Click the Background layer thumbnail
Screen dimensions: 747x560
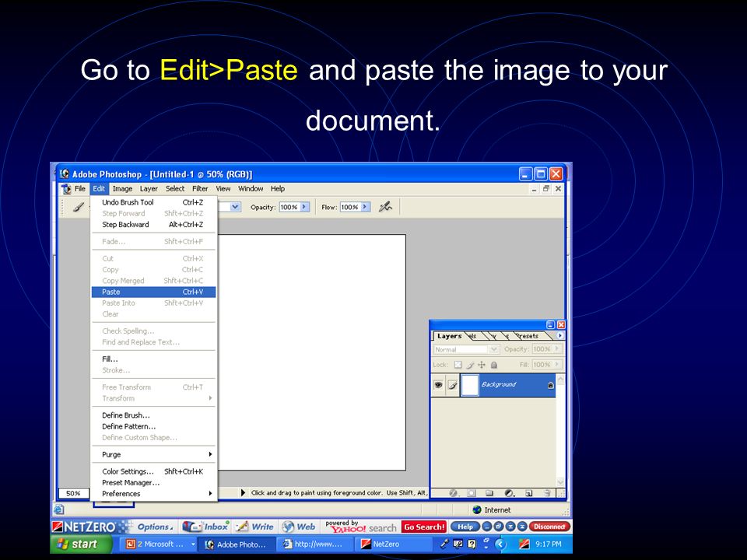pyautogui.click(x=470, y=385)
